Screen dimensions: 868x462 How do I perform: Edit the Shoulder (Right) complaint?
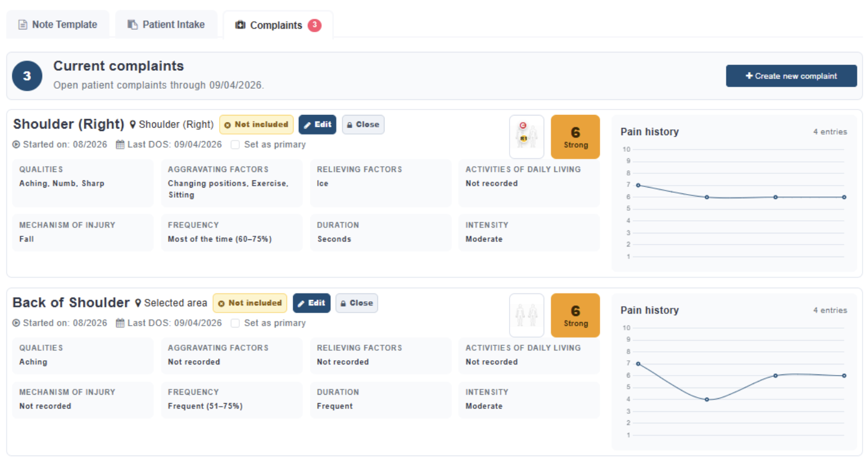pyautogui.click(x=317, y=125)
